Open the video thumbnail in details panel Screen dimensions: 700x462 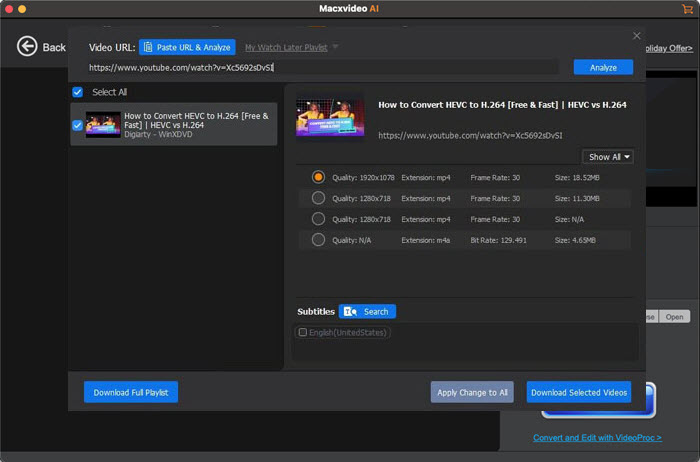pyautogui.click(x=330, y=117)
